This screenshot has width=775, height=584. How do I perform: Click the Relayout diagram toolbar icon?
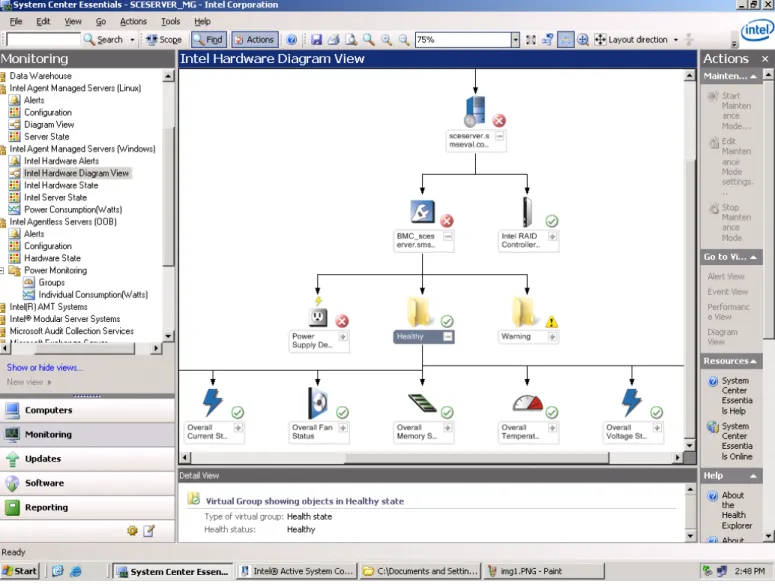pos(548,40)
